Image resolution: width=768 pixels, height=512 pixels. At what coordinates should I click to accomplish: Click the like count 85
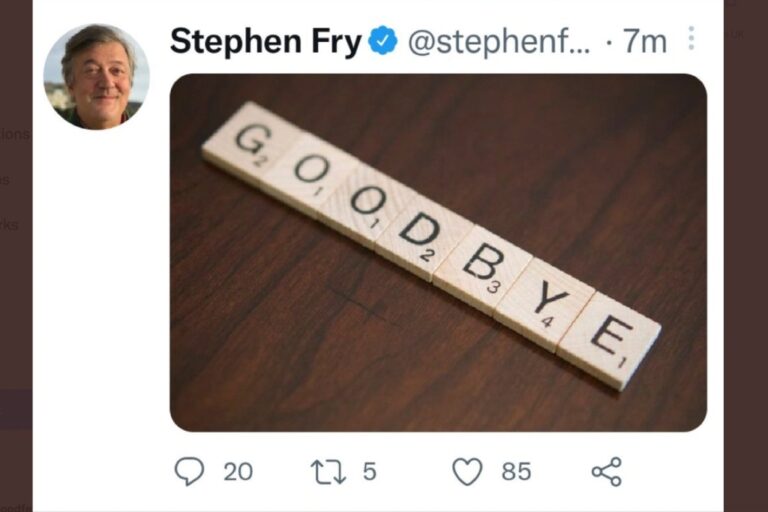point(516,472)
